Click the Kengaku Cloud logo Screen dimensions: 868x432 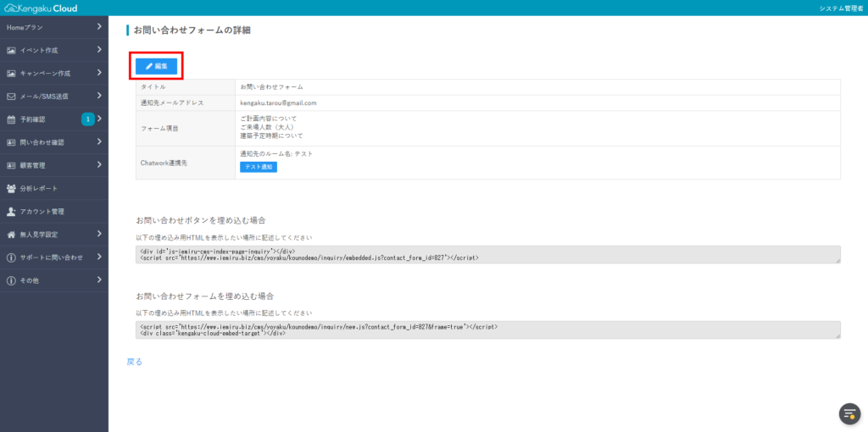(x=41, y=8)
